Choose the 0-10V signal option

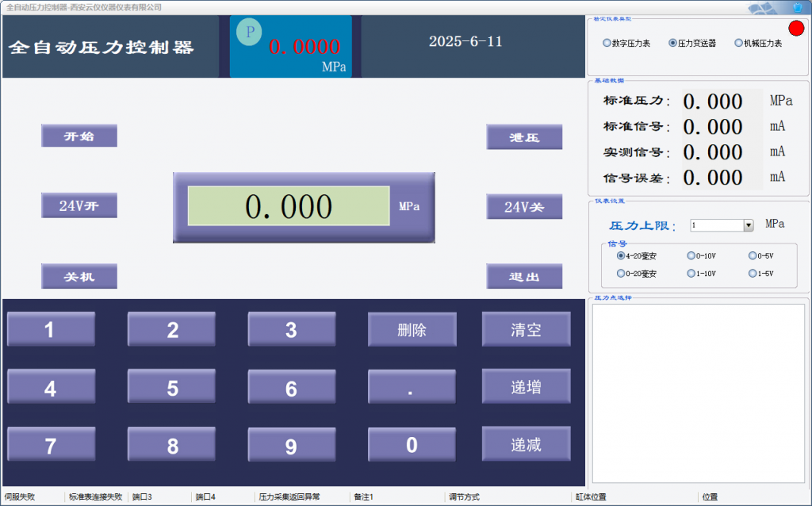pyautogui.click(x=691, y=256)
